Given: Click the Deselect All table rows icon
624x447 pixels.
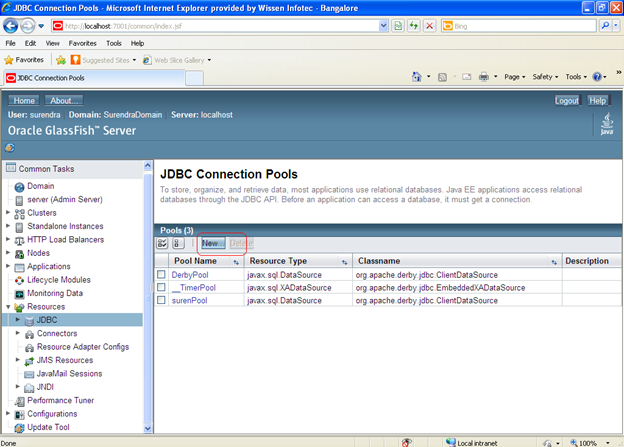Looking at the screenshot, I should point(178,243).
